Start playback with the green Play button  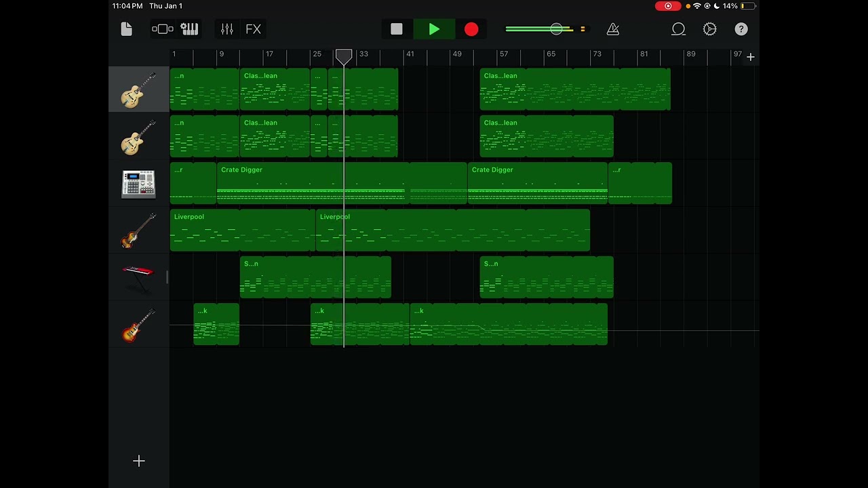(x=434, y=29)
